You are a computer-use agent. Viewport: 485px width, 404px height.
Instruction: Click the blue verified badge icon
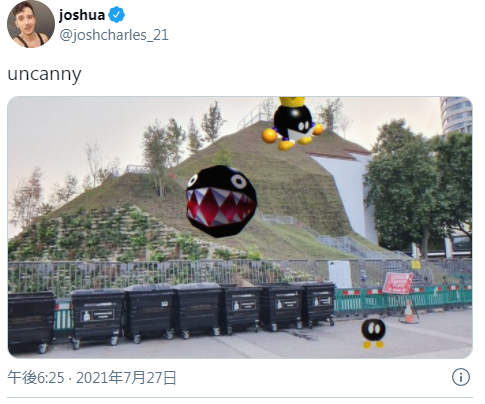click(117, 15)
